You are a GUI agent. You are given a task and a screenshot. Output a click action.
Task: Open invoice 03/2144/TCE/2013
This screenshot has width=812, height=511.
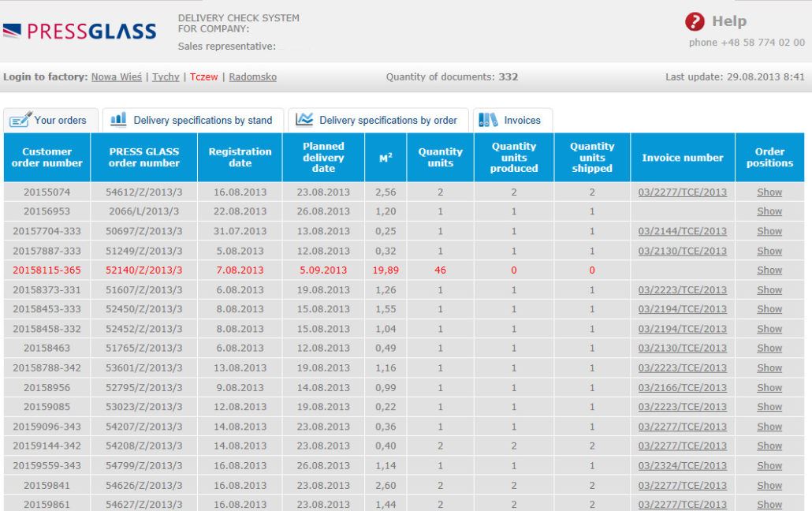[683, 231]
